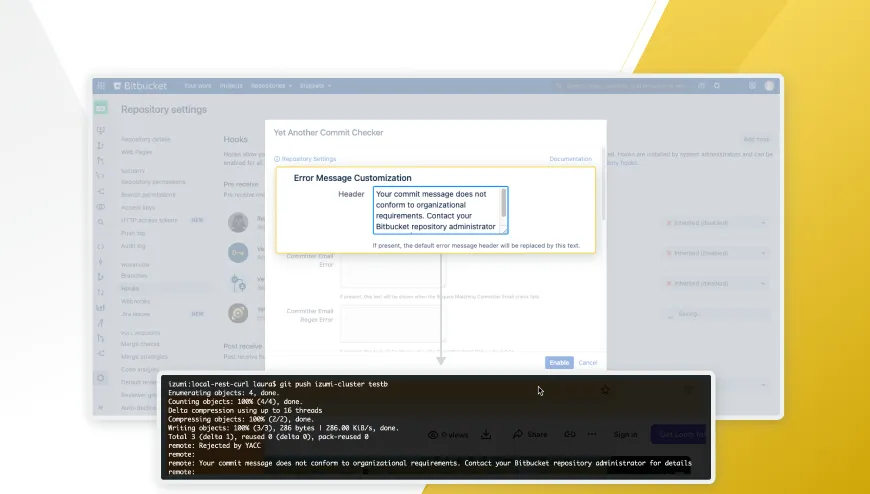870x494 pixels.
Task: Click the settings gear icon in the left sidebar
Action: tap(101, 378)
